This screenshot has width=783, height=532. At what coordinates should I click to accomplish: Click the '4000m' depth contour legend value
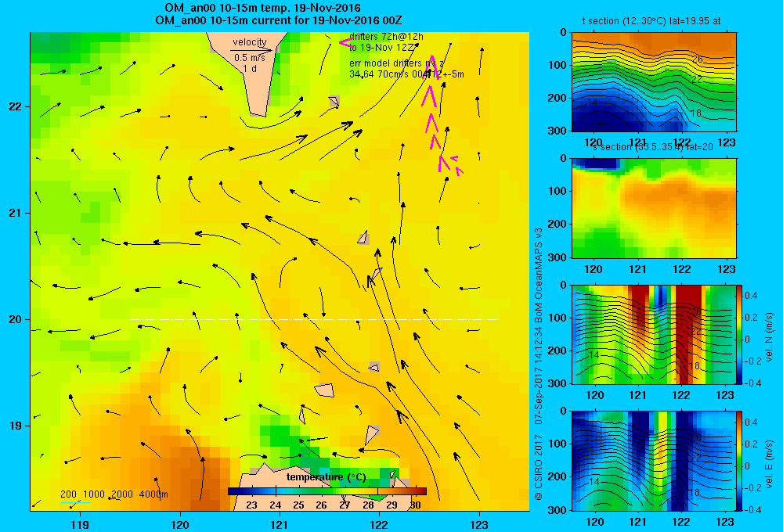pos(153,494)
